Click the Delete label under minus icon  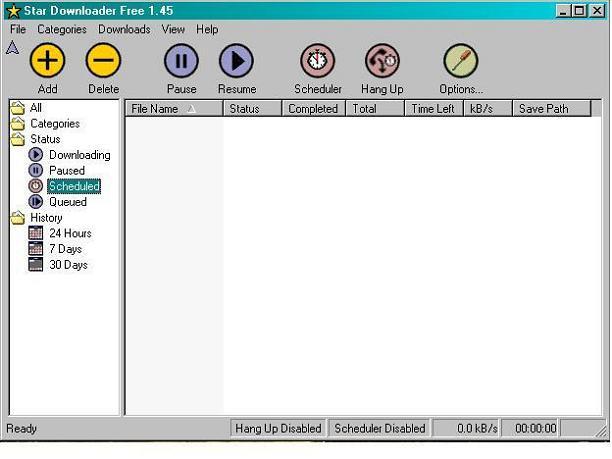coord(103,89)
